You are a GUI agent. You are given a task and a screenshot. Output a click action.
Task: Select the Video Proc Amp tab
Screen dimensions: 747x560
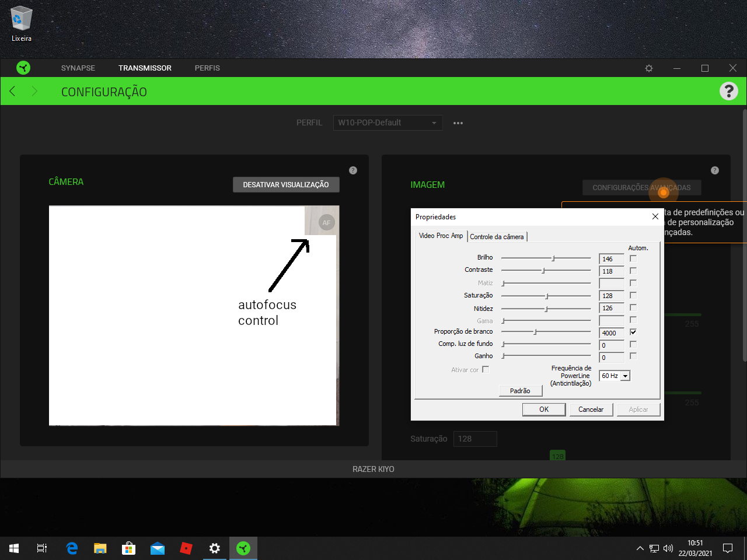[441, 236]
